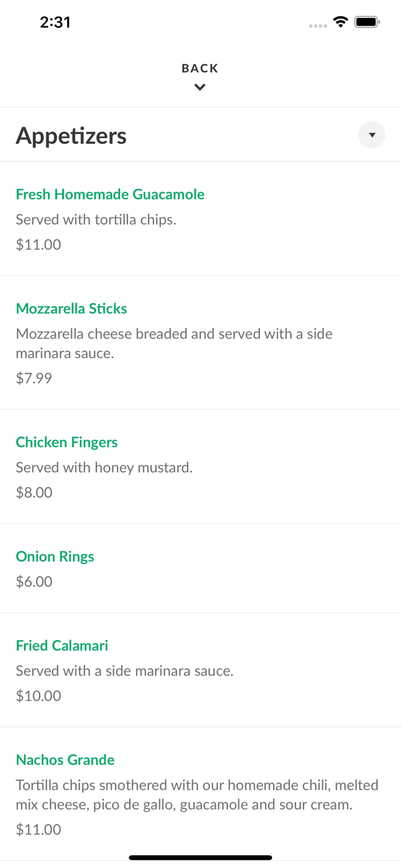401x868 pixels.
Task: Select Fresh Homemade Guacamole
Action: pos(110,194)
